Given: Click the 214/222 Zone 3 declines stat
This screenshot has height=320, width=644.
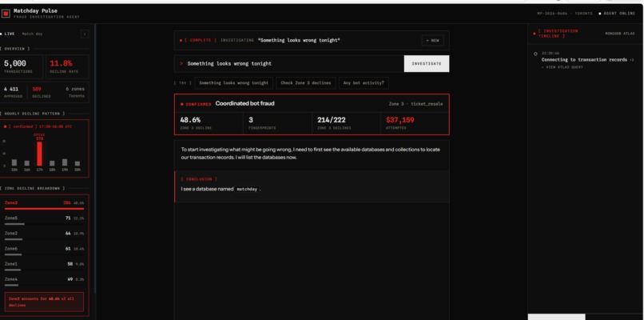Looking at the screenshot, I should point(346,123).
